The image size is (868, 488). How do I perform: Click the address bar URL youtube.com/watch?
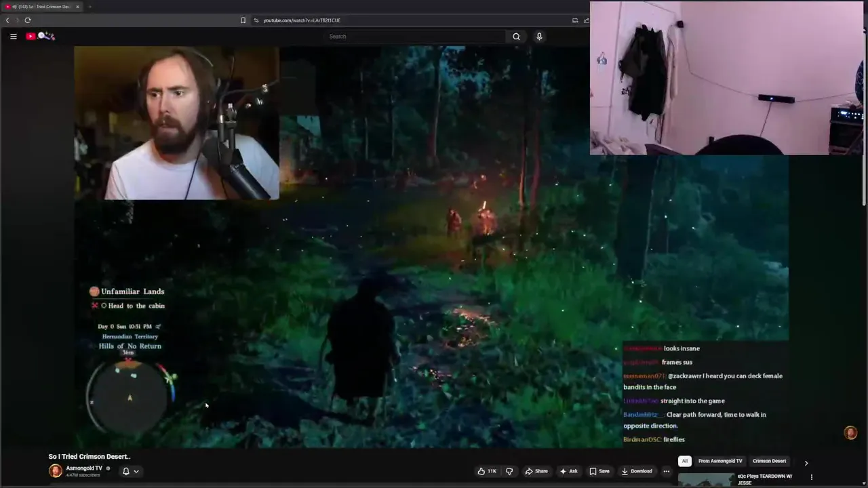click(x=302, y=20)
